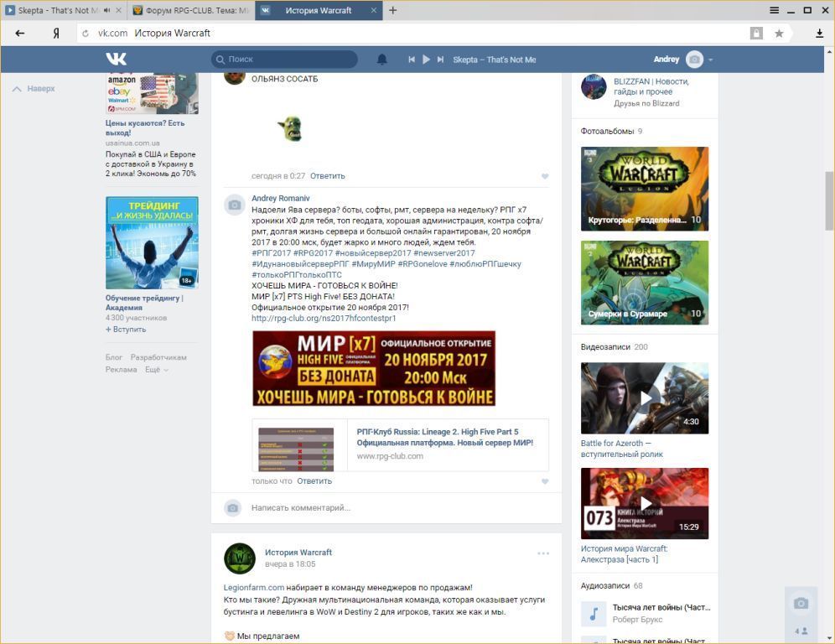This screenshot has height=644, width=835.
Task: Expand the profile dropdown arrow
Action: click(x=710, y=60)
